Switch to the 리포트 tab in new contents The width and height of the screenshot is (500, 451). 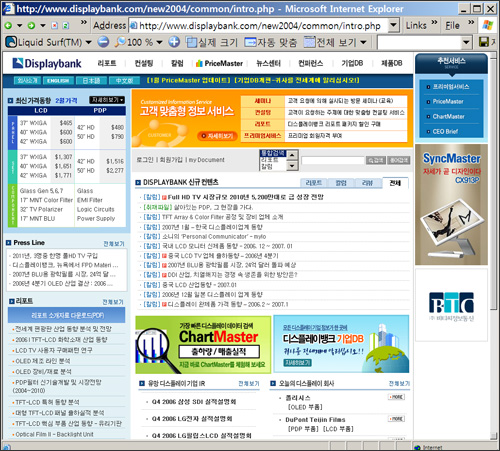coord(313,183)
